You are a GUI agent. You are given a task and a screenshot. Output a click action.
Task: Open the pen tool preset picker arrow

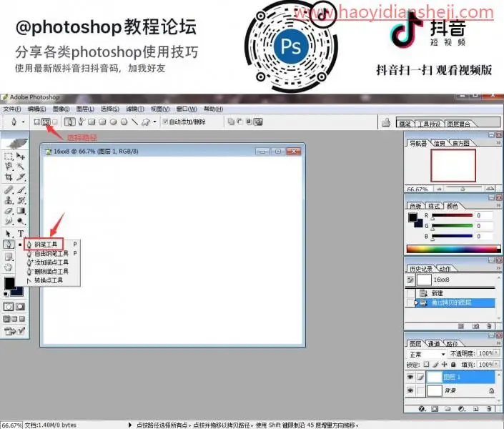coord(23,122)
